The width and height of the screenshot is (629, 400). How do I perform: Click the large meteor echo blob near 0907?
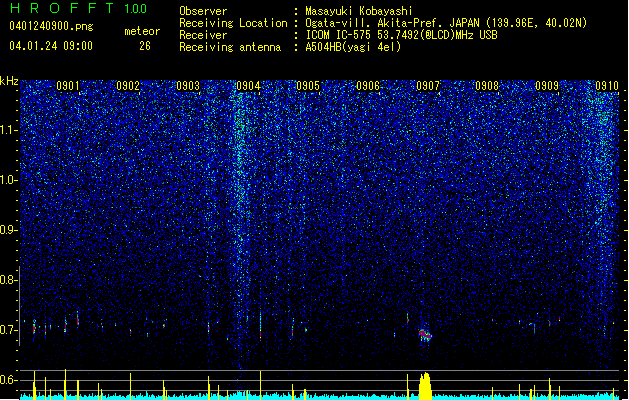(x=425, y=335)
